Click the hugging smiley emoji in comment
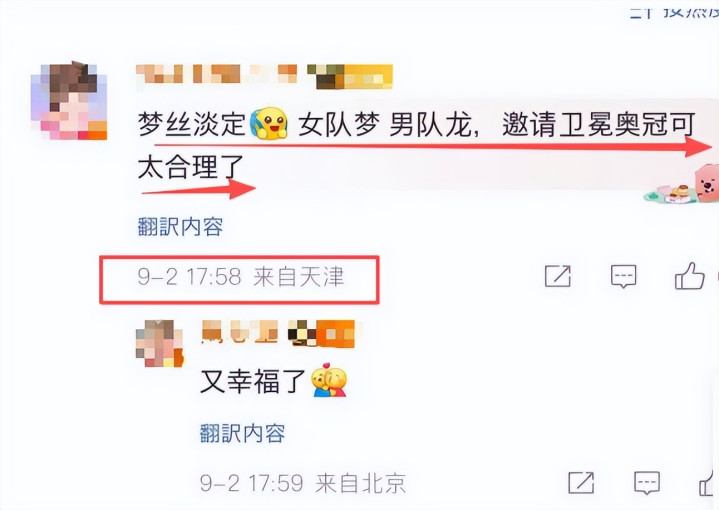 269,123
